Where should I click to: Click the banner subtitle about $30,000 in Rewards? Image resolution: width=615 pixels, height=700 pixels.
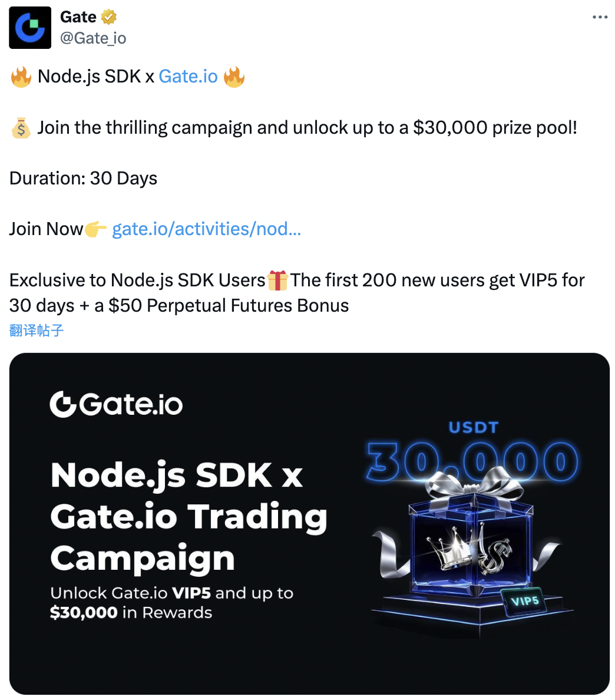[x=171, y=603]
